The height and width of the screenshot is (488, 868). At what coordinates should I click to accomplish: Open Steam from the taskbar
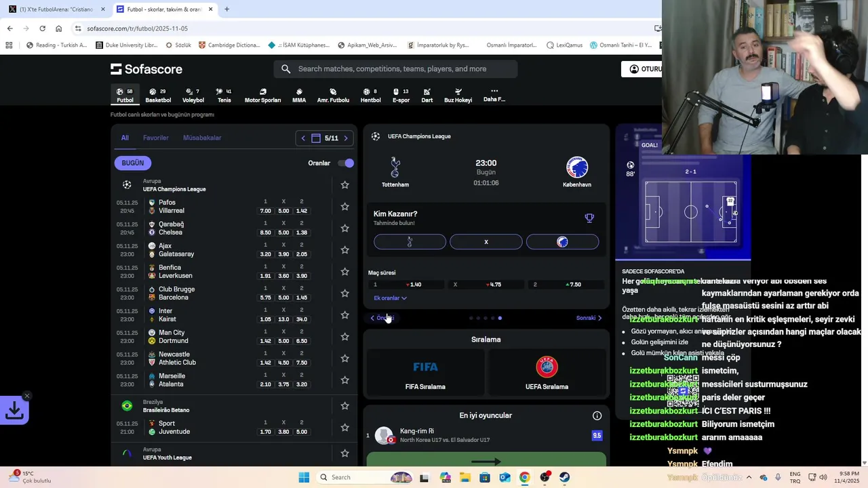click(564, 477)
